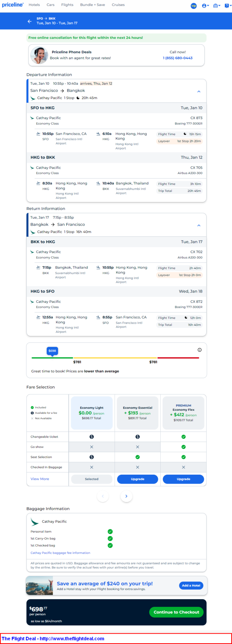This screenshot has width=232, height=644.
Task: Go back using the left arrow icon
Action: (x=30, y=21)
